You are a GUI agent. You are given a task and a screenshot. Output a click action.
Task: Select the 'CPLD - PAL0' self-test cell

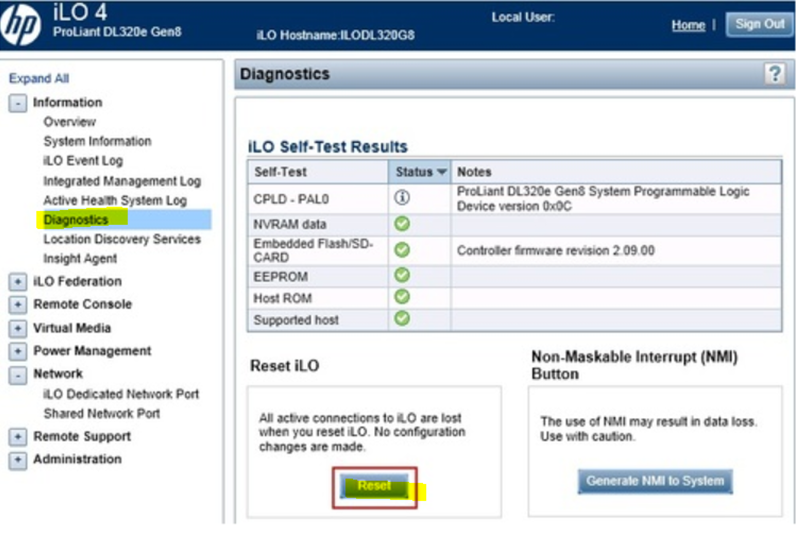point(318,199)
